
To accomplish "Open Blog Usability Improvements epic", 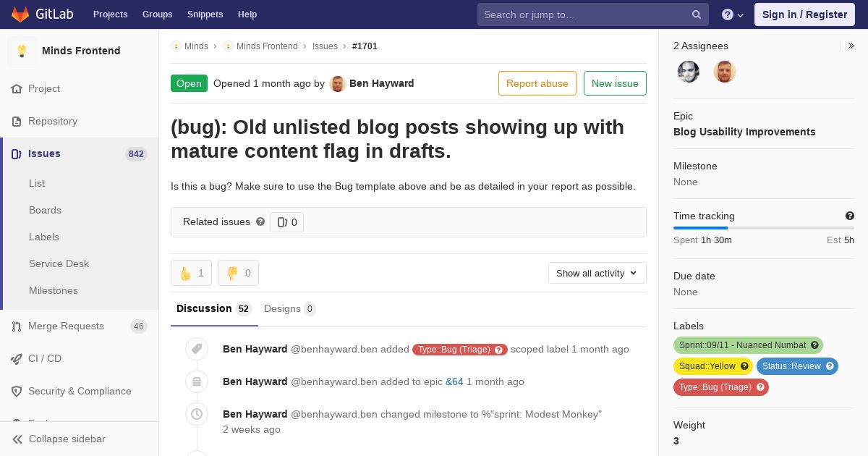I will coord(744,132).
